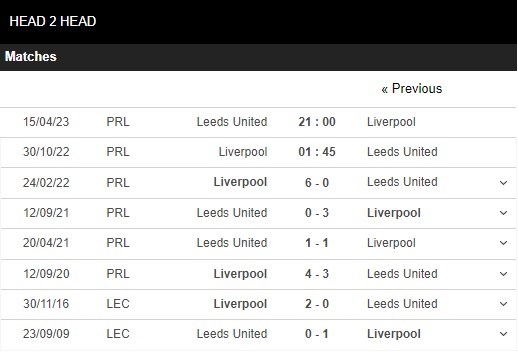Click the LEC competition label on 30/11/16
518x360 pixels.
click(118, 304)
